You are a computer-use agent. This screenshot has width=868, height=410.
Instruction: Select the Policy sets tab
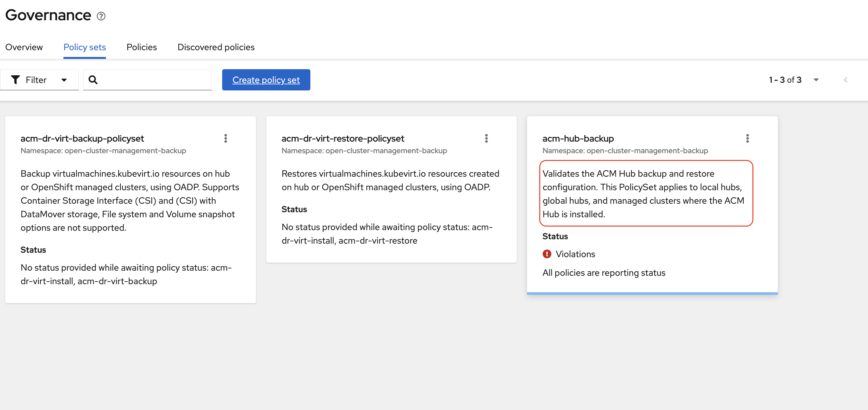pyautogui.click(x=85, y=47)
